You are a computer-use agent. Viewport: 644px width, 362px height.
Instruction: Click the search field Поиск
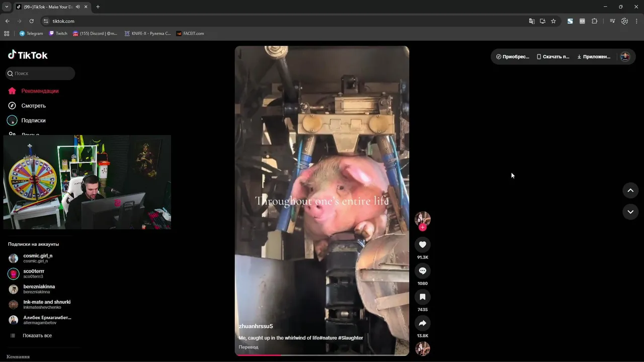pyautogui.click(x=40, y=73)
